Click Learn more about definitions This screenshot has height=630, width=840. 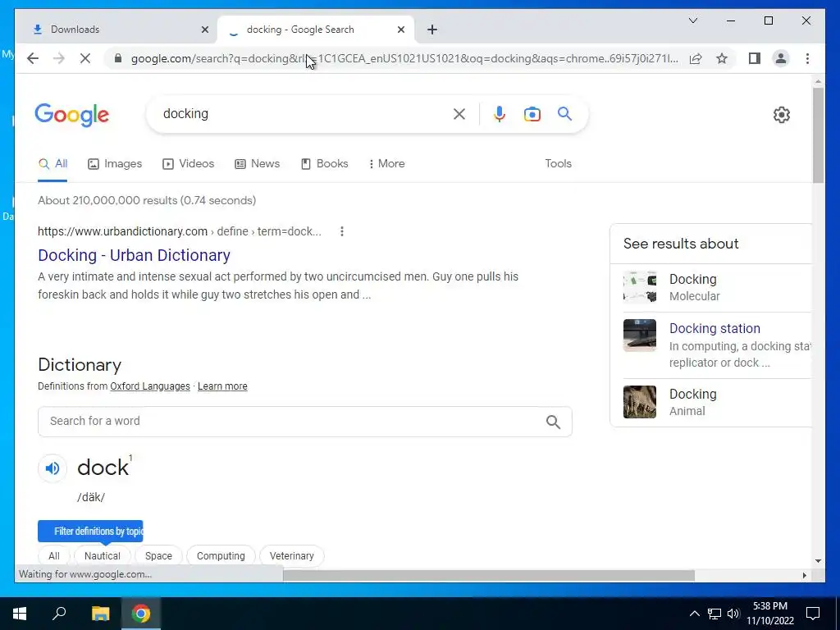click(222, 386)
